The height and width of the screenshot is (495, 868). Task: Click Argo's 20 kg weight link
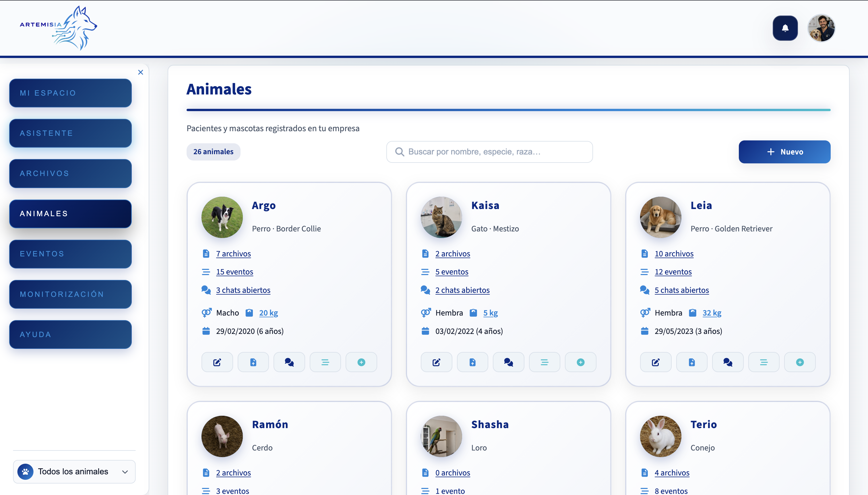pos(268,313)
